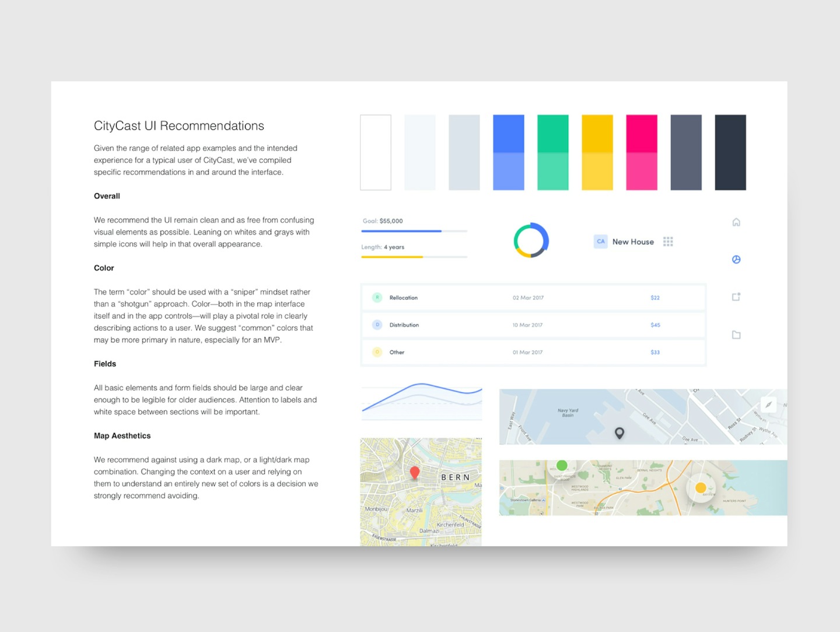Click the compass button on Navy Yard map
Image resolution: width=840 pixels, height=632 pixels.
click(x=768, y=404)
